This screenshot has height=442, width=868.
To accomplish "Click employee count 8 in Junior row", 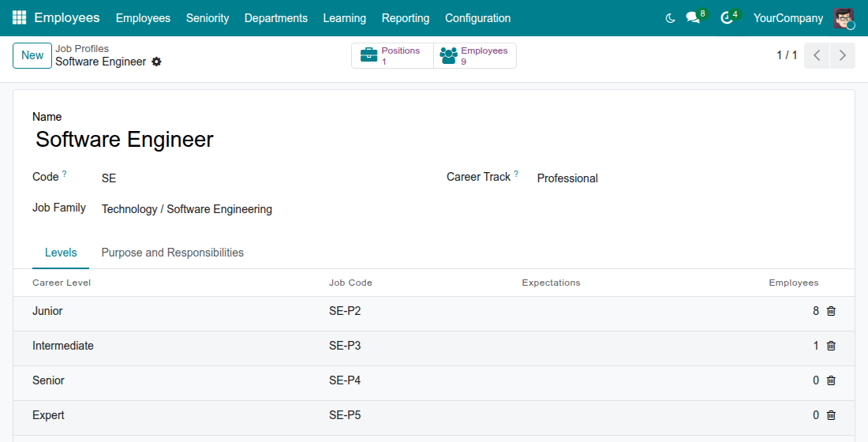I will coord(815,311).
